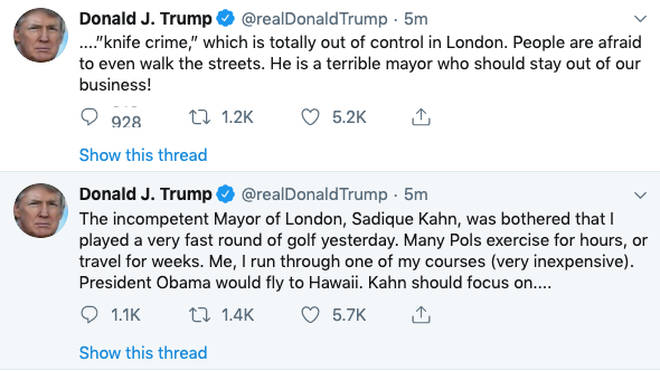Like the tweet with 5.7K likes
The width and height of the screenshot is (660, 371).
tap(310, 315)
